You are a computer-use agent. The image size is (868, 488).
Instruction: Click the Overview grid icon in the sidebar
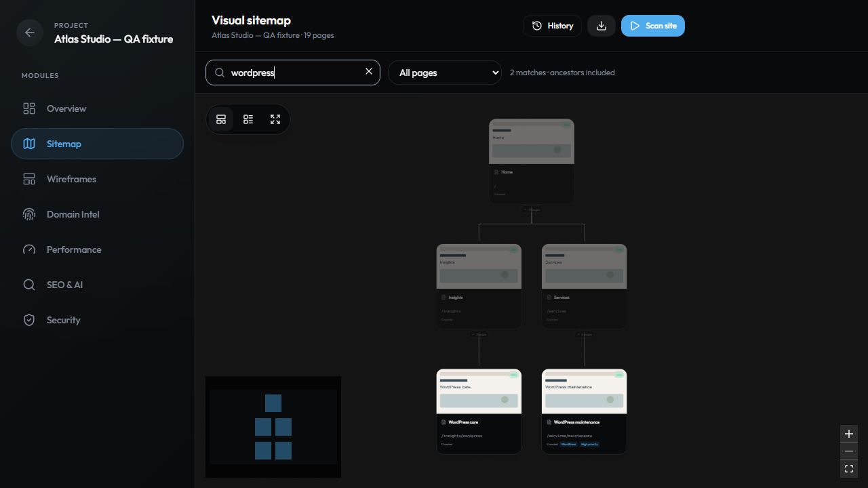[x=29, y=108]
